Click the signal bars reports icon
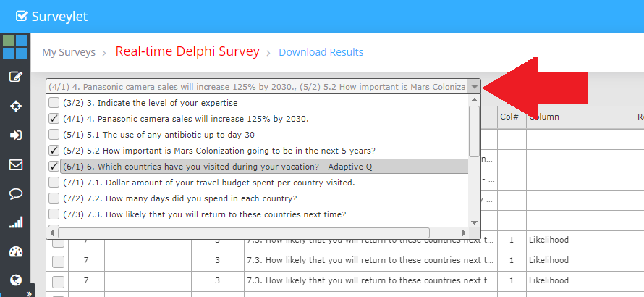644x297 pixels. (15, 222)
